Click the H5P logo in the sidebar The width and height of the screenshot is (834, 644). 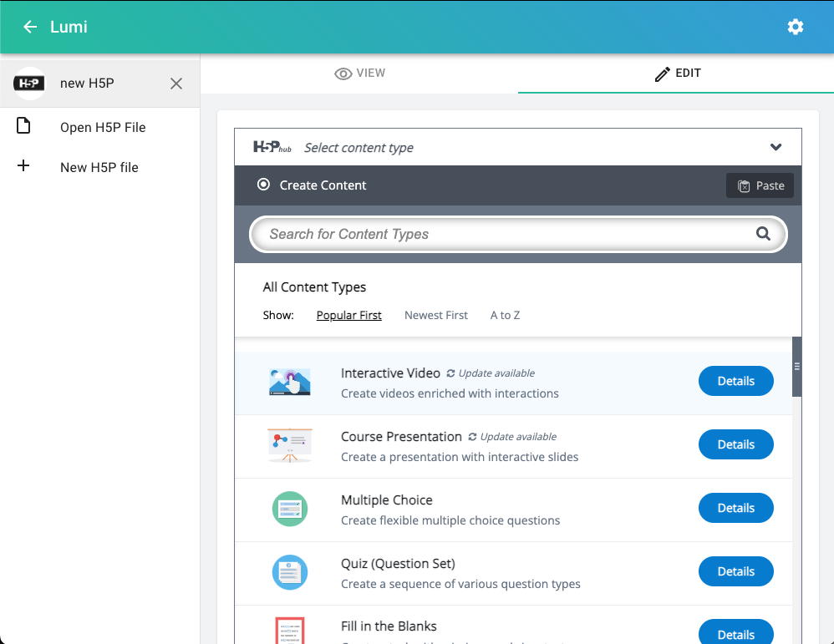(x=29, y=83)
